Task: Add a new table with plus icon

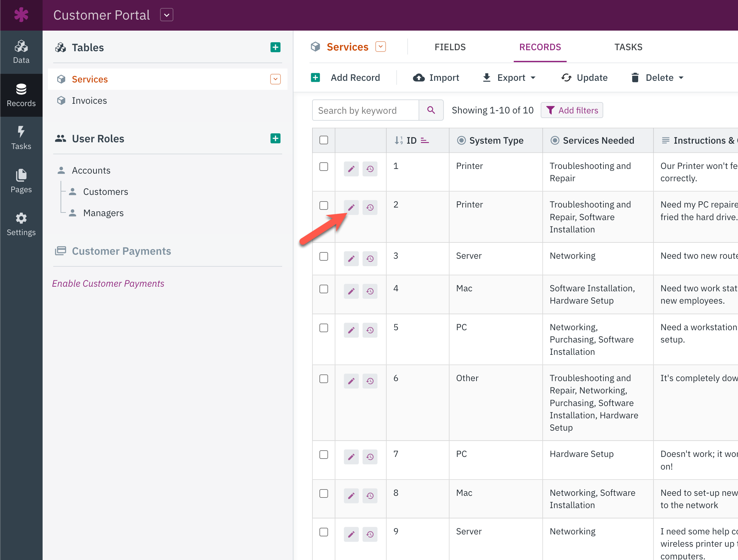Action: click(x=275, y=47)
